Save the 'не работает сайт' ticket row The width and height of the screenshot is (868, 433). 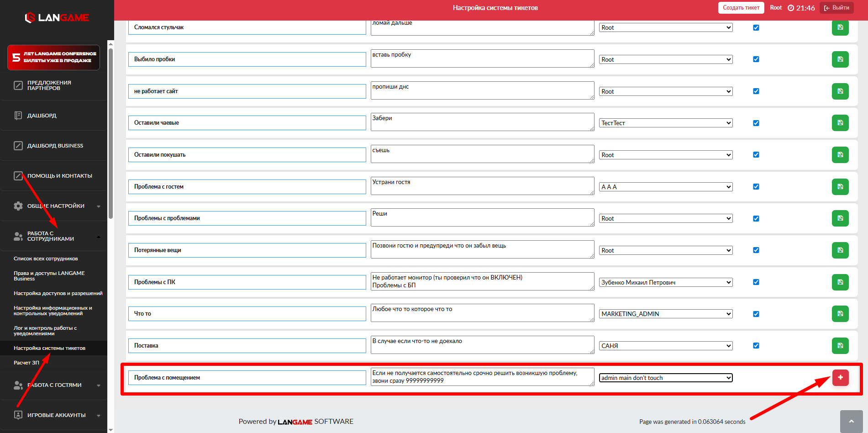pyautogui.click(x=840, y=91)
